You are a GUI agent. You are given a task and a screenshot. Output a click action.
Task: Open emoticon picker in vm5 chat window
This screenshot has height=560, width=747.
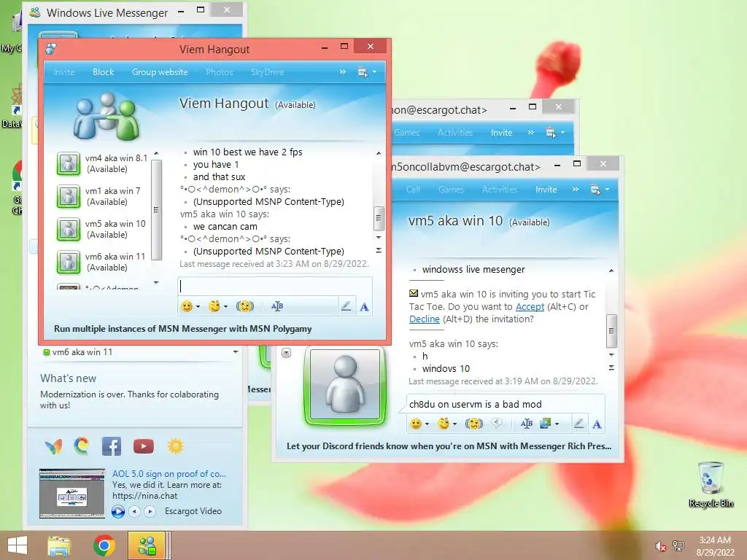(416, 424)
